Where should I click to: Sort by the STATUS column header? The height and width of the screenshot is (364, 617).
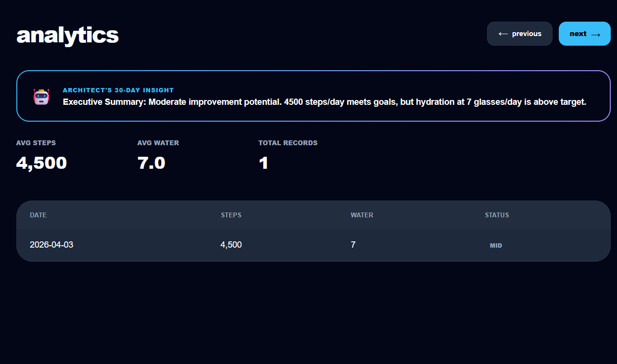pos(497,215)
